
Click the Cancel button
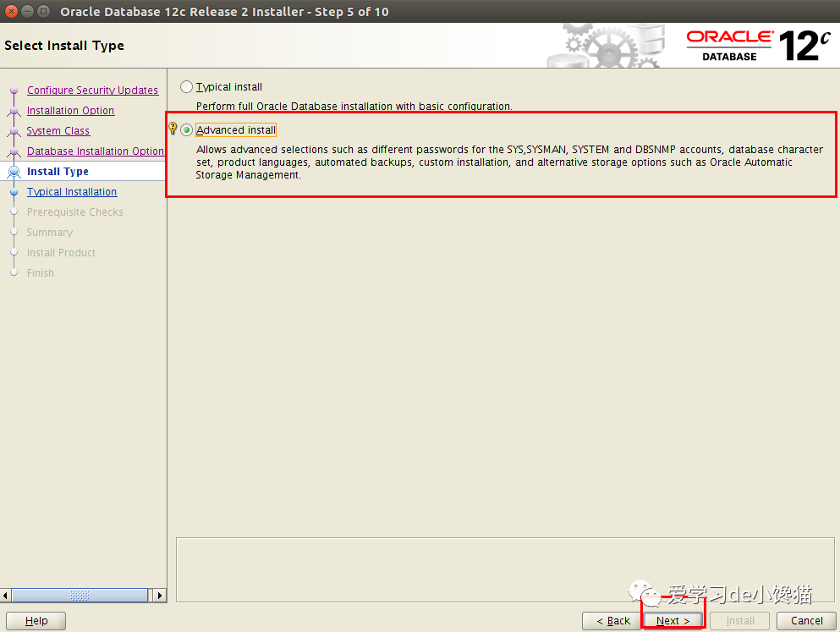click(806, 621)
